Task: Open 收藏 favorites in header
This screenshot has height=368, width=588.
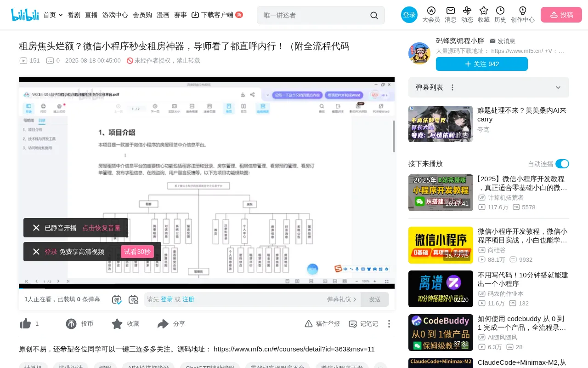Action: (484, 15)
